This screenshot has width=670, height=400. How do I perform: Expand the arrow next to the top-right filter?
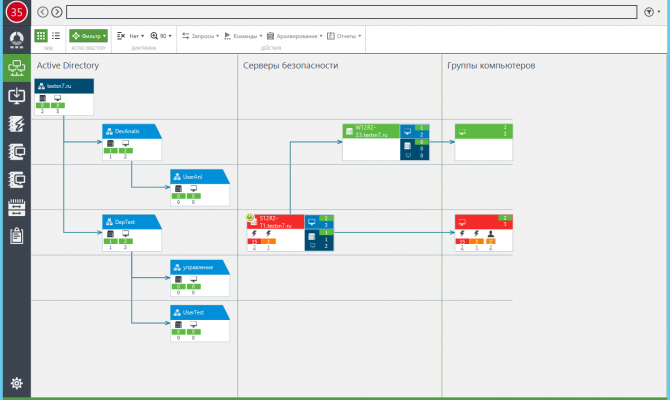tap(659, 12)
